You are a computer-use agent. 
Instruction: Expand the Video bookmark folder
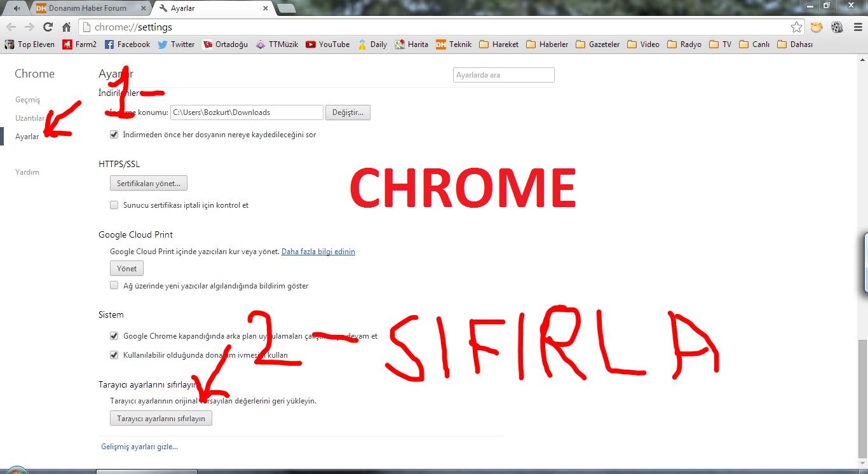[643, 44]
